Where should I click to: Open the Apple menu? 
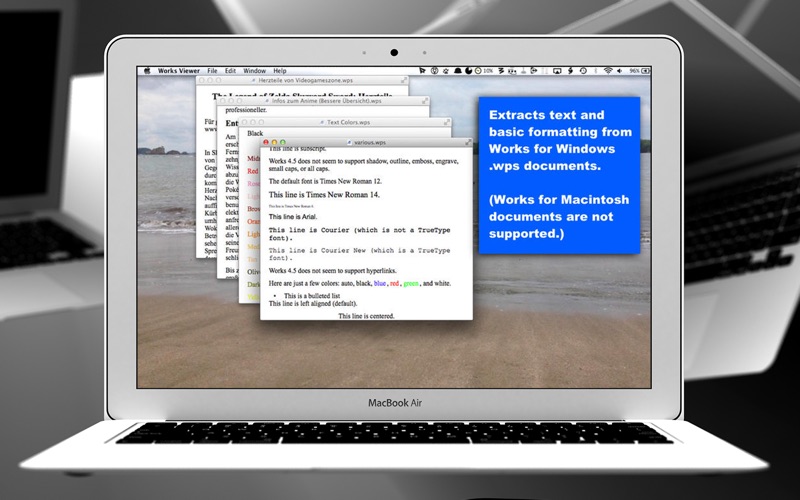tap(148, 71)
